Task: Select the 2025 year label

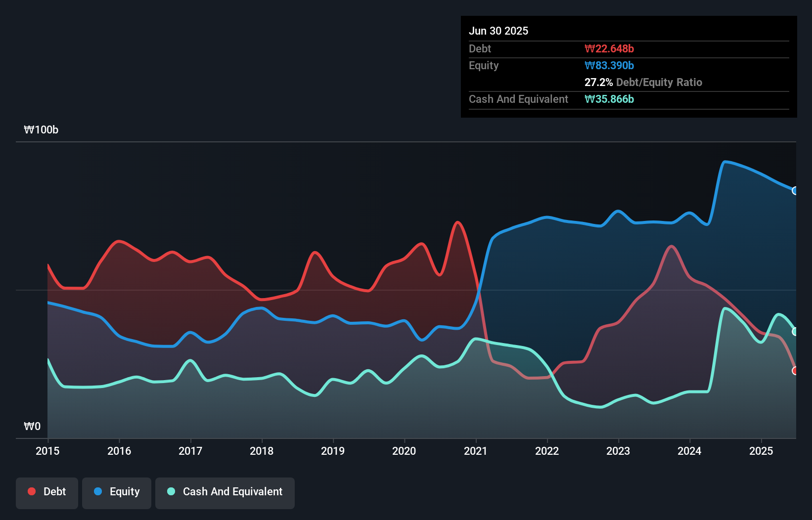Action: click(762, 451)
